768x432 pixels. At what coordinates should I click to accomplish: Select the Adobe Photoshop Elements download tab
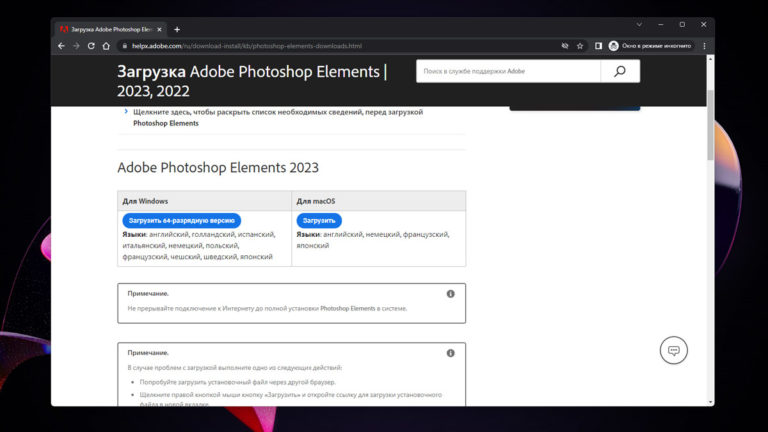[111, 29]
